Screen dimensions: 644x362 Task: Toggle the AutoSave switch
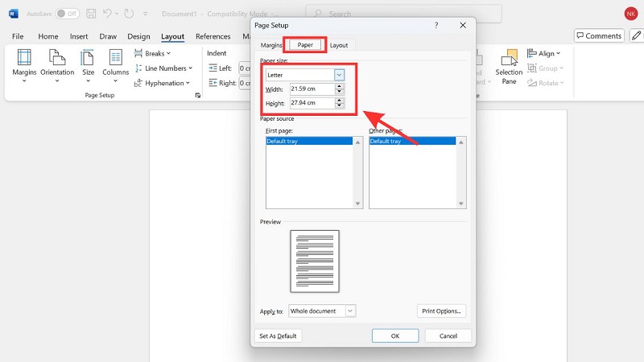click(67, 14)
